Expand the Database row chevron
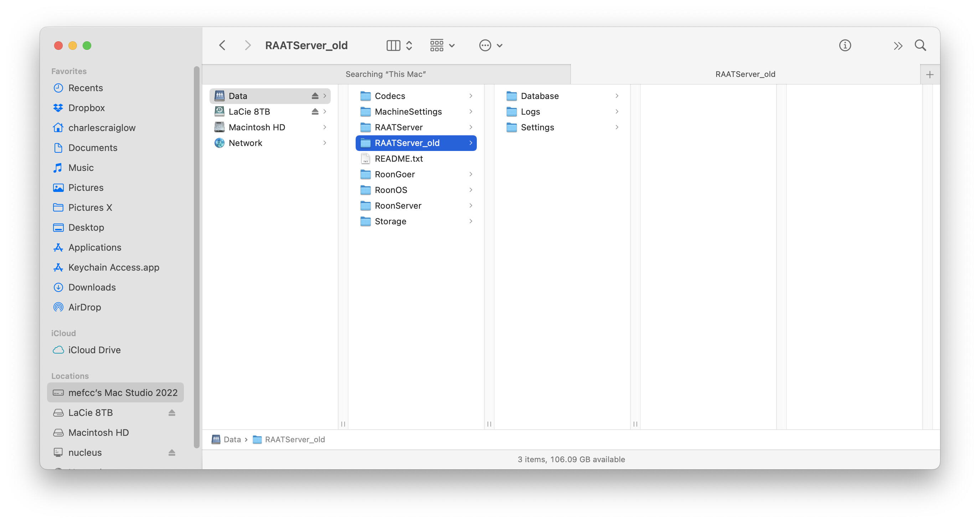The height and width of the screenshot is (522, 980). [617, 96]
